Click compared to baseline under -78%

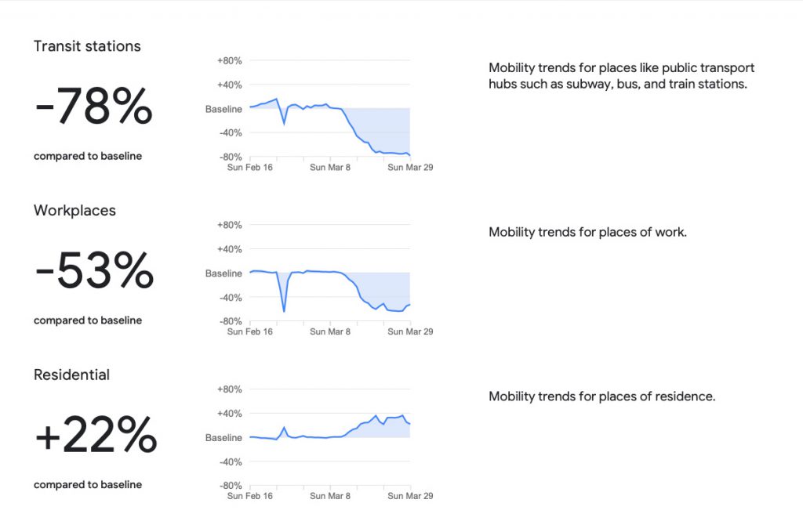[88, 156]
